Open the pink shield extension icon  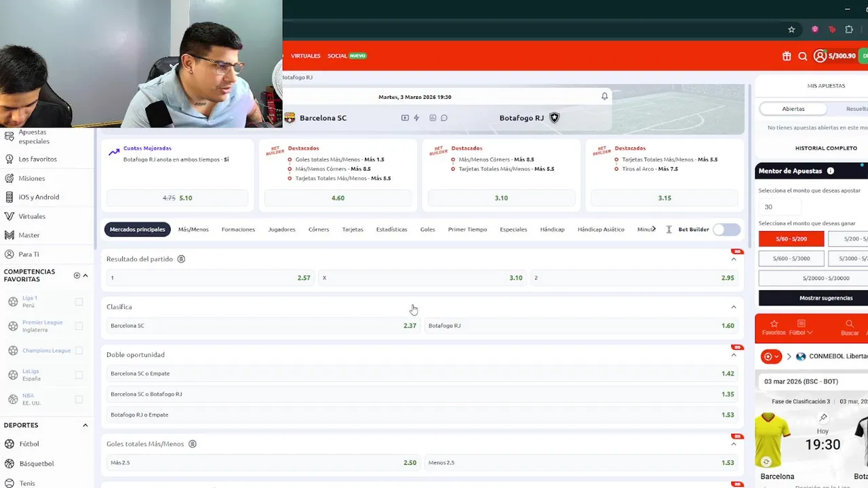point(815,30)
